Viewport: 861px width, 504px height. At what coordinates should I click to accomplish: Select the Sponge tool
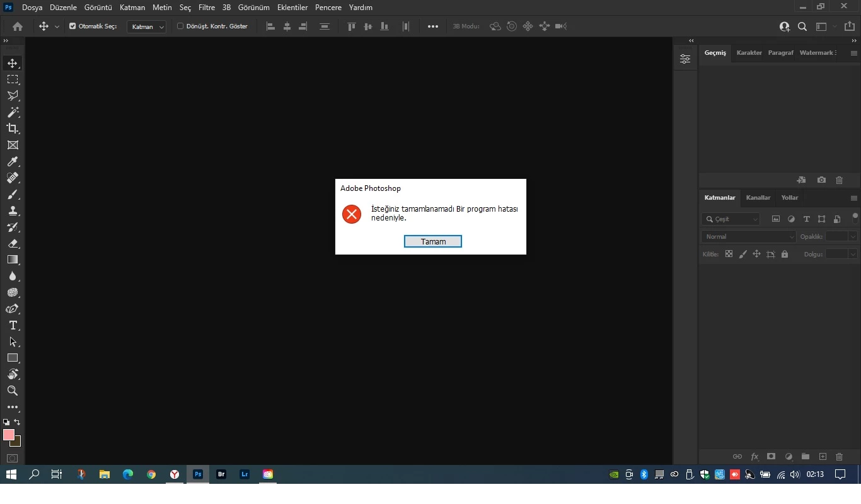[x=13, y=292]
